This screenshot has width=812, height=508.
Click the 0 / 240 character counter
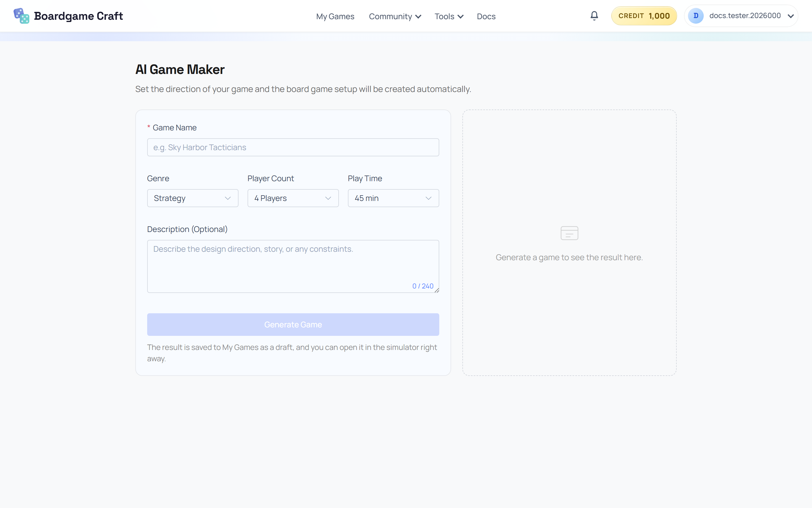[423, 286]
